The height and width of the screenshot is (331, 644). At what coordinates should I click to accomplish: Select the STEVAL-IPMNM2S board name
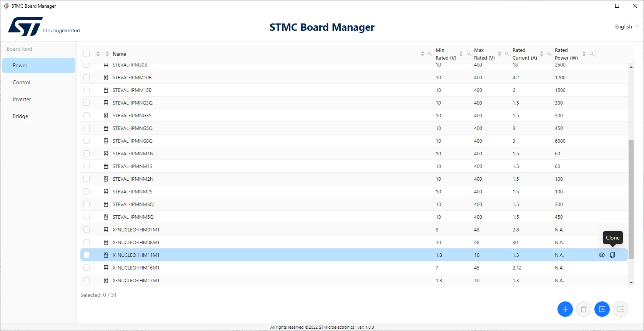(133, 191)
